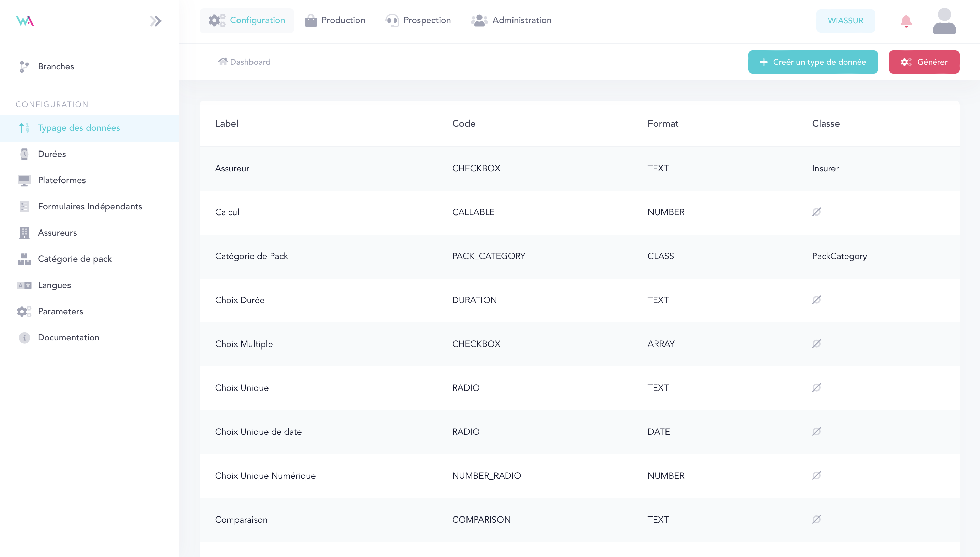Click the Durées watch icon

coord(24,154)
